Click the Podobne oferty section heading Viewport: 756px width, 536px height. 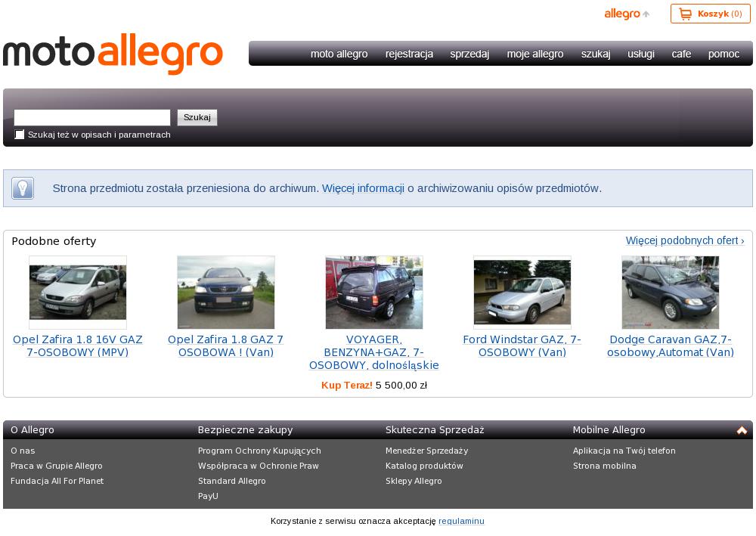click(54, 241)
